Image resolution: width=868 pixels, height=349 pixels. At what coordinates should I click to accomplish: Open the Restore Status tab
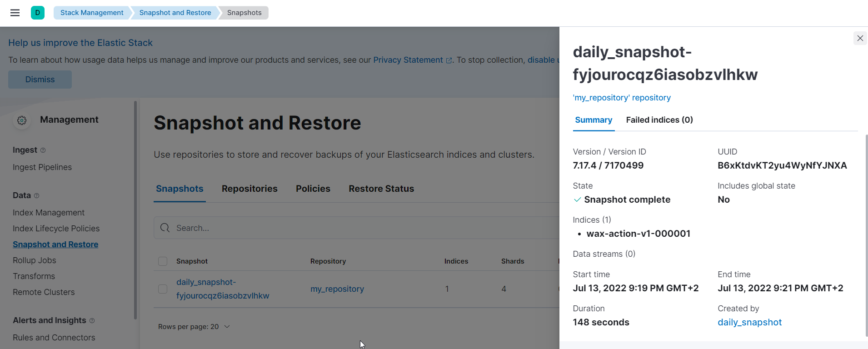click(x=381, y=189)
